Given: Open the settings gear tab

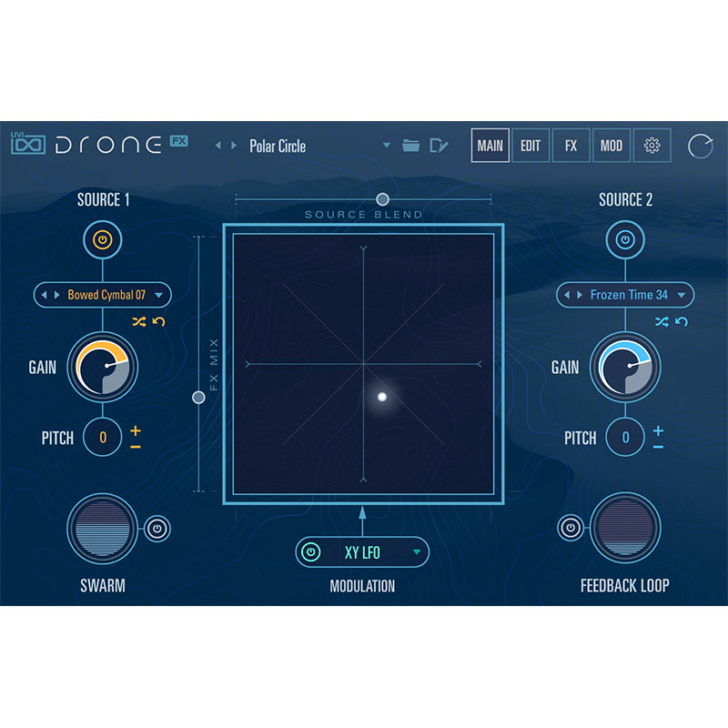Looking at the screenshot, I should (x=652, y=146).
